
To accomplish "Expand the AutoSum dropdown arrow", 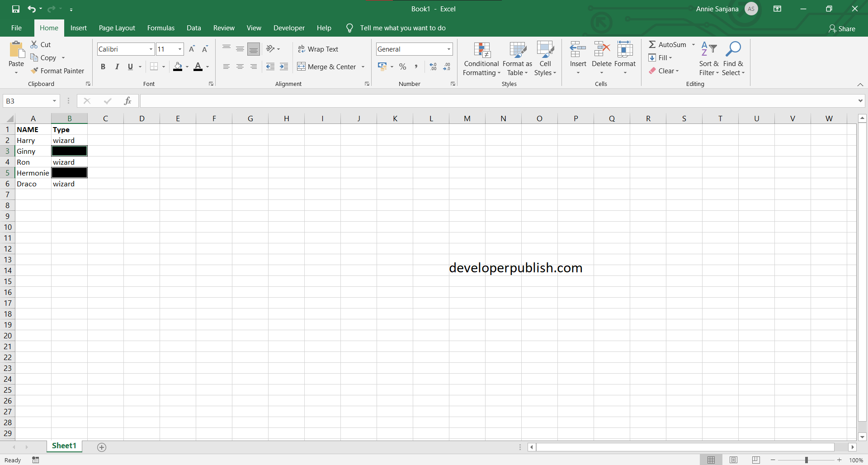I will tap(693, 44).
